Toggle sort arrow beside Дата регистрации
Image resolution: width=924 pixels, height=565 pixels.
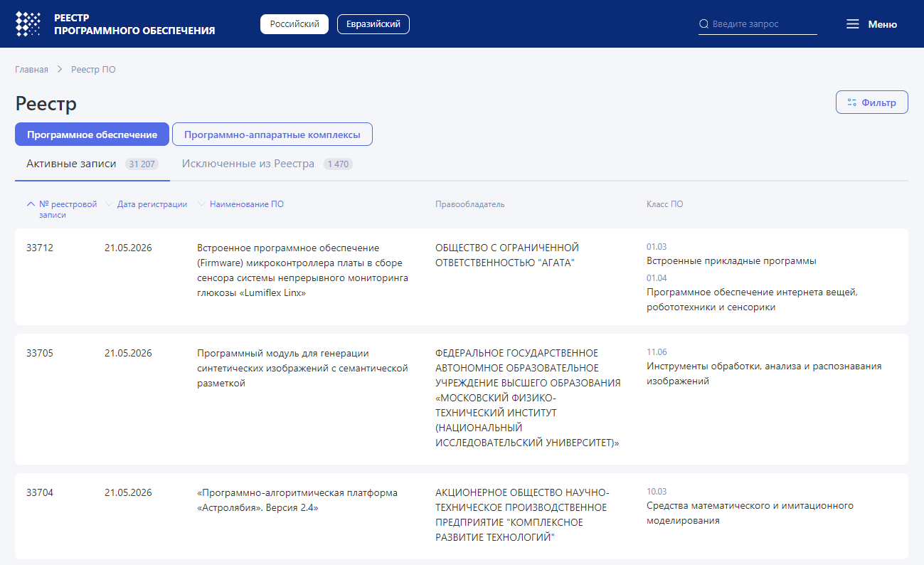[109, 204]
